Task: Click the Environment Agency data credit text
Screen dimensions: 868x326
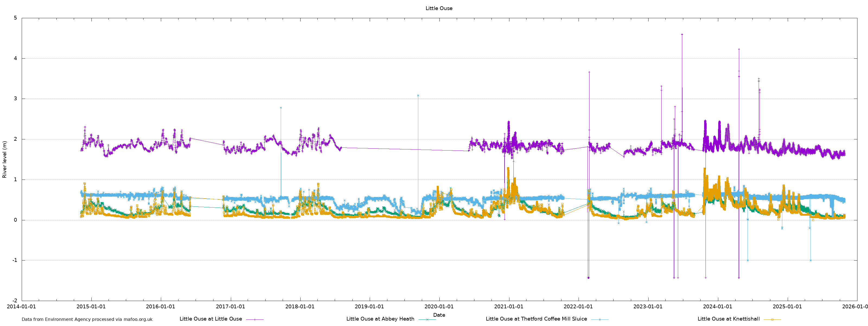Action: (87, 319)
